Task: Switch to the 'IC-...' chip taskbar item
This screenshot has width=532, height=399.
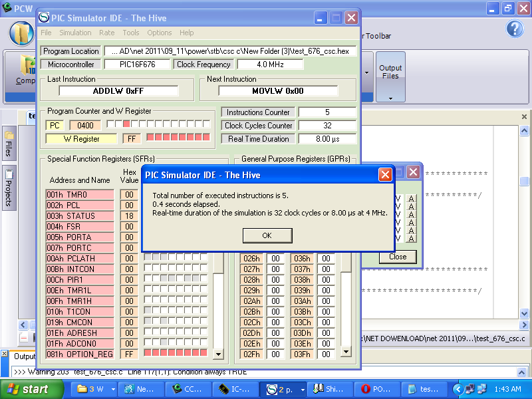Action: pyautogui.click(x=235, y=390)
